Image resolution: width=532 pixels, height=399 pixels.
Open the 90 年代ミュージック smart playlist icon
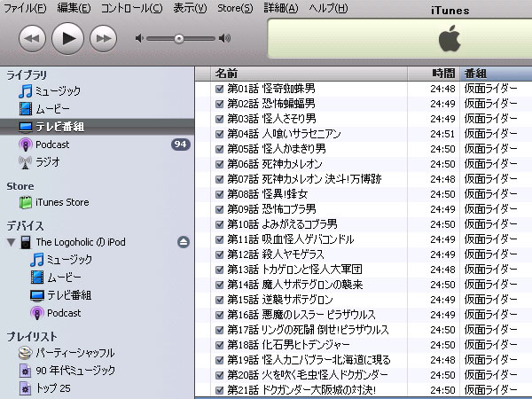click(26, 371)
